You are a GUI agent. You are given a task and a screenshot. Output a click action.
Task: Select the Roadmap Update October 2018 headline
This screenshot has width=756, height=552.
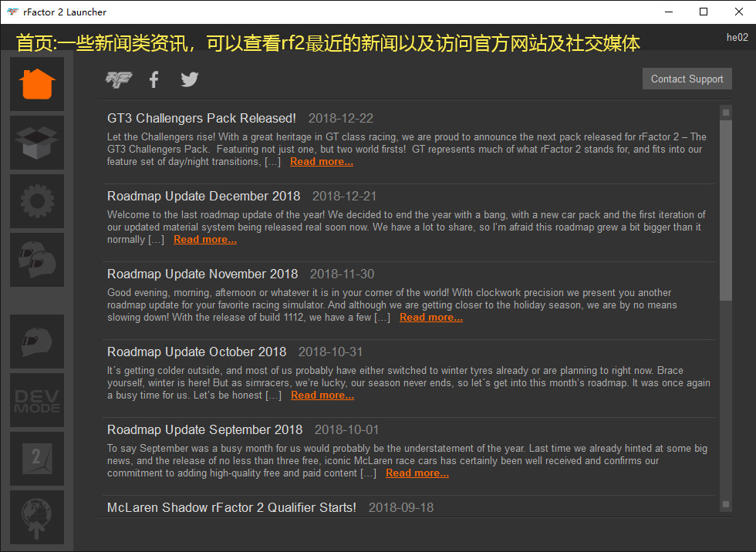coord(197,352)
